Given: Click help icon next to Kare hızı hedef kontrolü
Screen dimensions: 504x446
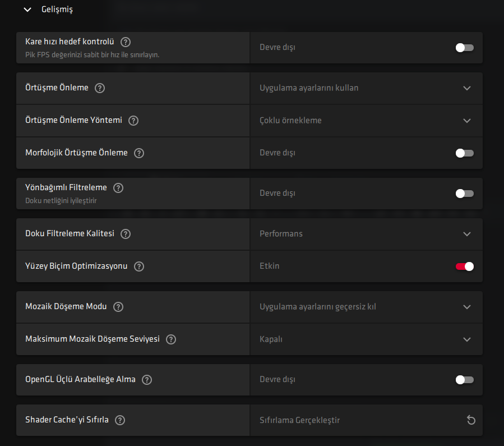Looking at the screenshot, I should 126,42.
